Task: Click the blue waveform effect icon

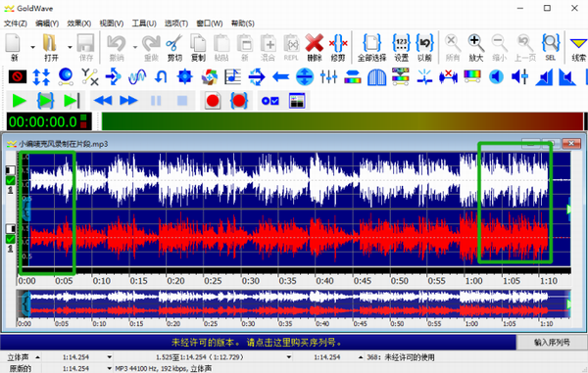Action: pyautogui.click(x=137, y=76)
